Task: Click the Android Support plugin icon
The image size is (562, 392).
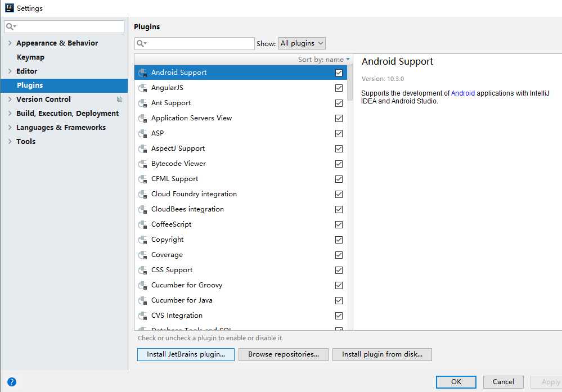Action: (143, 73)
